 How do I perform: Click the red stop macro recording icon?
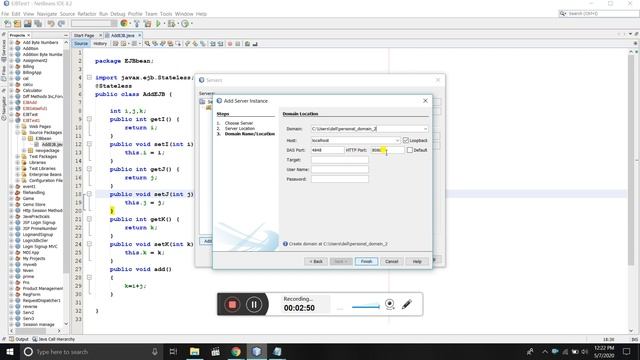click(x=230, y=44)
